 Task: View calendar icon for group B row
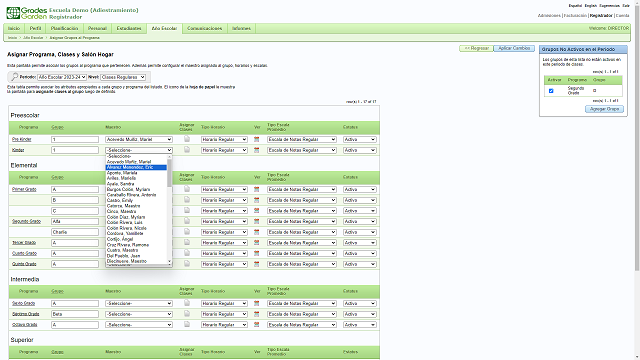click(x=256, y=200)
